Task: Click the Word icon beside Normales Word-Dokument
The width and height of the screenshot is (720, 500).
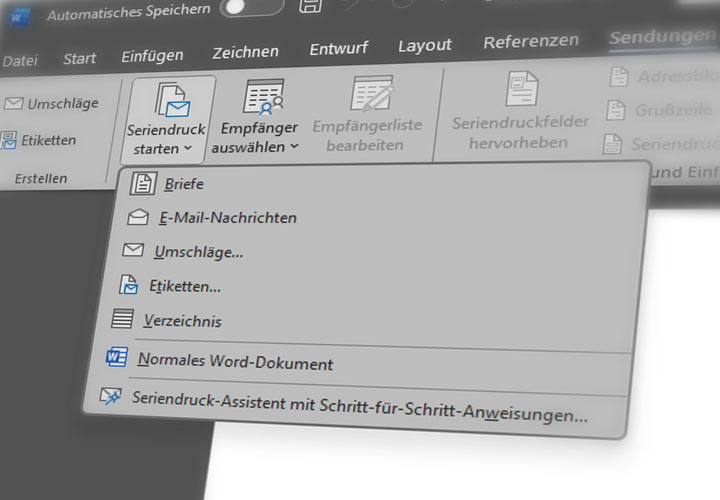Action: 117,357
